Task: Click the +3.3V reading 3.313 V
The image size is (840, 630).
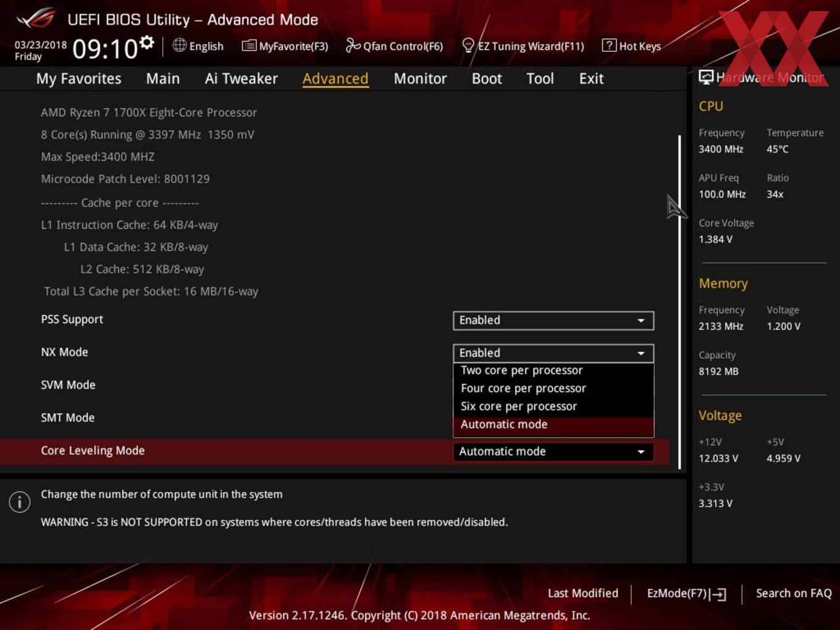Action: 715,503
